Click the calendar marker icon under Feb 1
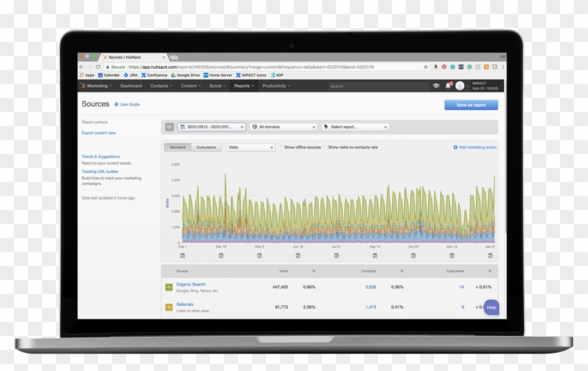Image resolution: width=588 pixels, height=371 pixels. click(x=183, y=255)
